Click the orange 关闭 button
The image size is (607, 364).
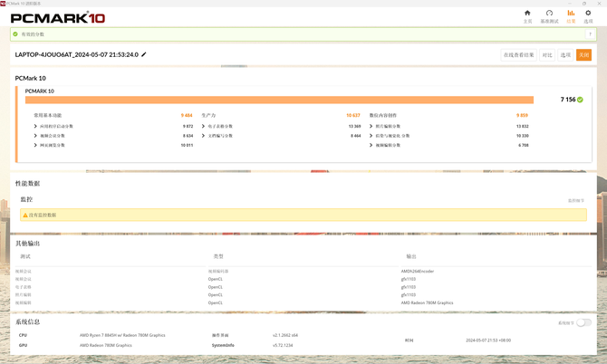pos(583,55)
